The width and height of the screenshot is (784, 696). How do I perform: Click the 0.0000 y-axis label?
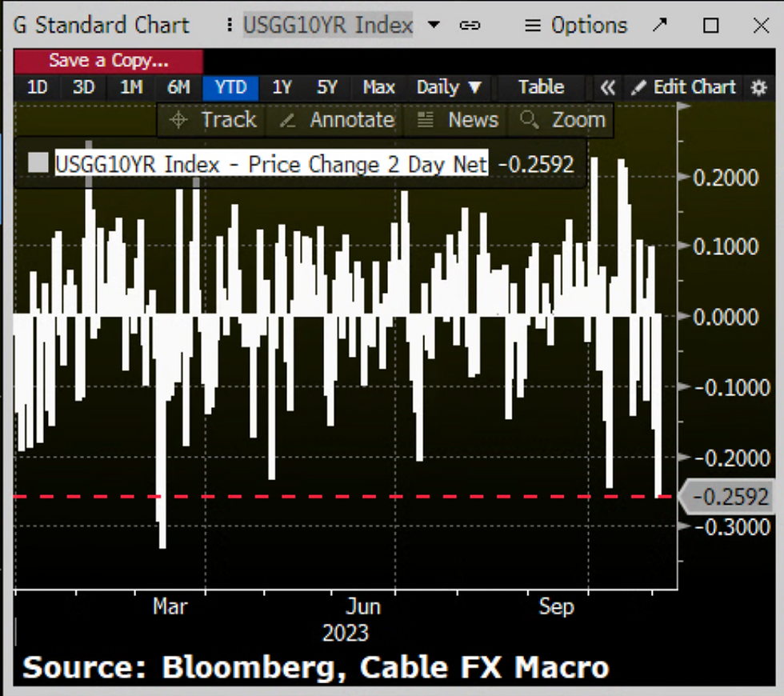726,317
